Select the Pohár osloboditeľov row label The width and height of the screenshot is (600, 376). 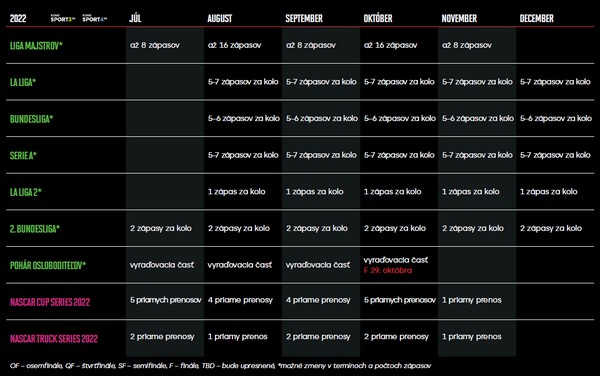48,265
